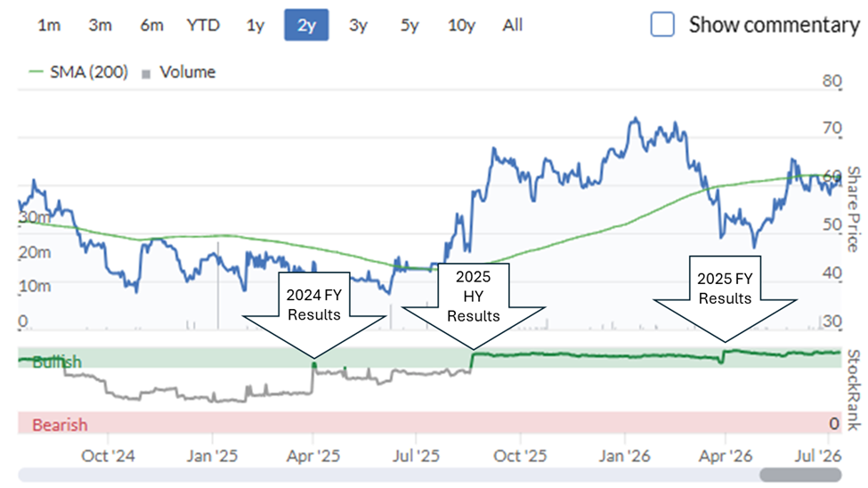Select the 5y time range
The image size is (868, 488).
click(x=410, y=25)
